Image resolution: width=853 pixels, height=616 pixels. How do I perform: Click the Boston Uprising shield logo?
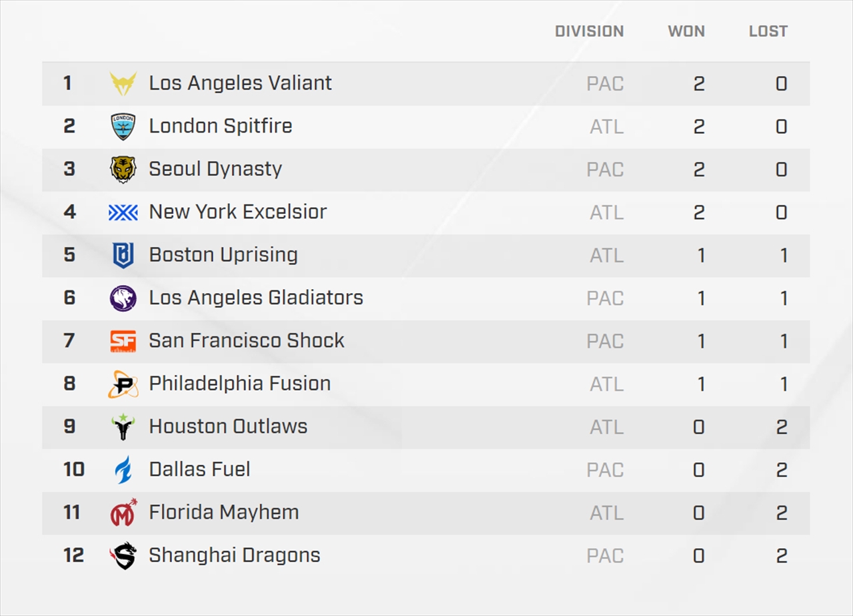click(123, 255)
